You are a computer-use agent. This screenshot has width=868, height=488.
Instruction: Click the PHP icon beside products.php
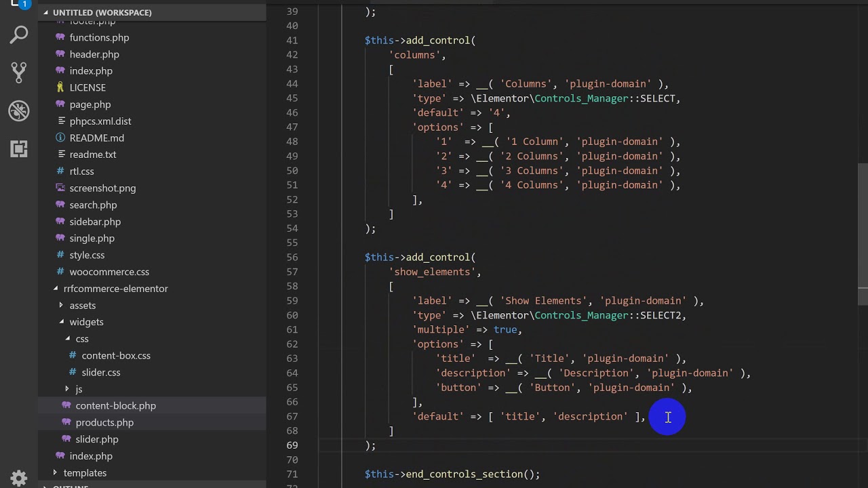pyautogui.click(x=66, y=422)
